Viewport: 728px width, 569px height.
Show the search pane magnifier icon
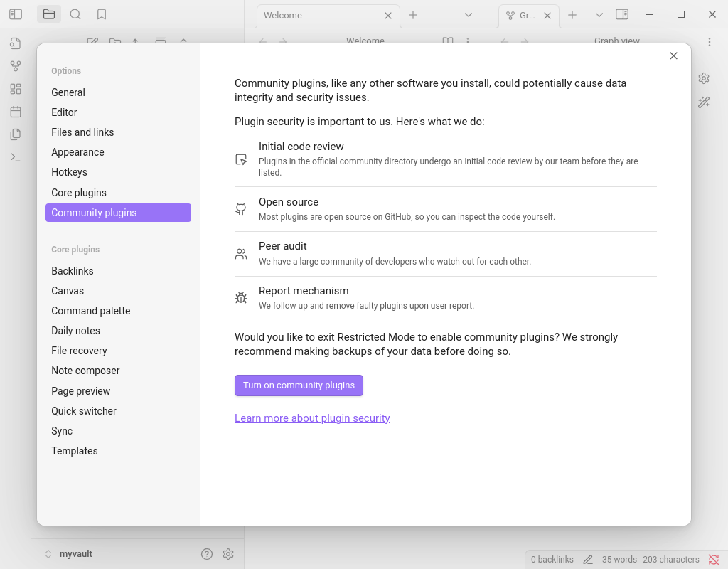coord(75,14)
